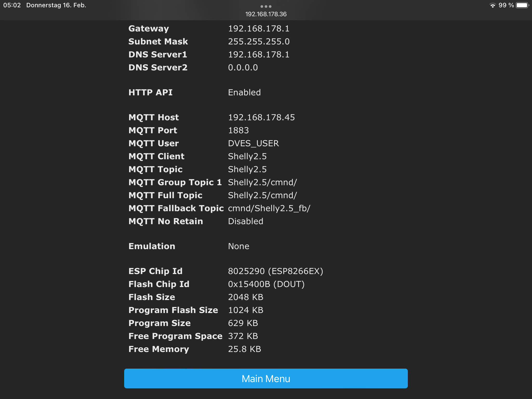532x399 pixels.
Task: Tap the Subnet Mask value 255.255.255.0
Action: [x=259, y=42]
